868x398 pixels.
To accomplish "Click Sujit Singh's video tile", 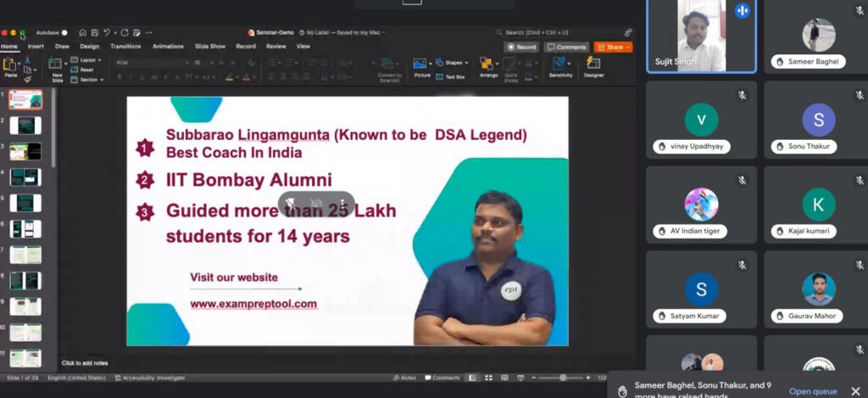I will 701,36.
